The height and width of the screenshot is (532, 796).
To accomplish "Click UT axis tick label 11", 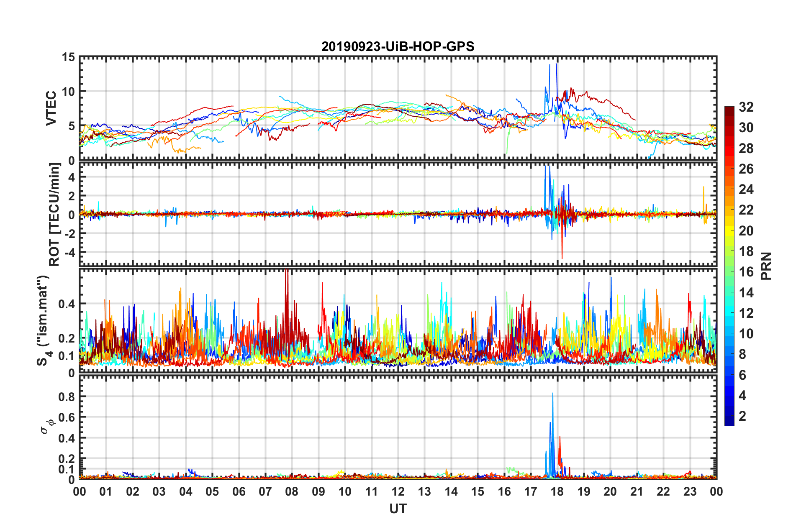I will point(372,491).
